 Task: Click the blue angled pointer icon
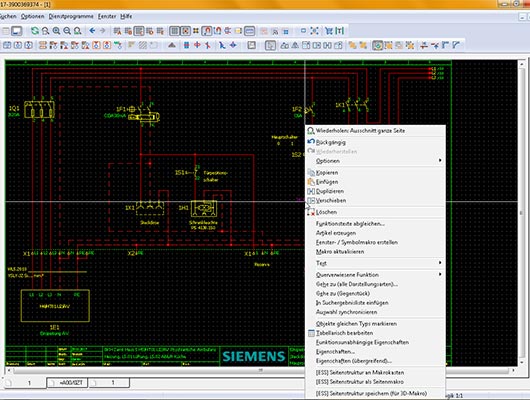click(x=222, y=45)
